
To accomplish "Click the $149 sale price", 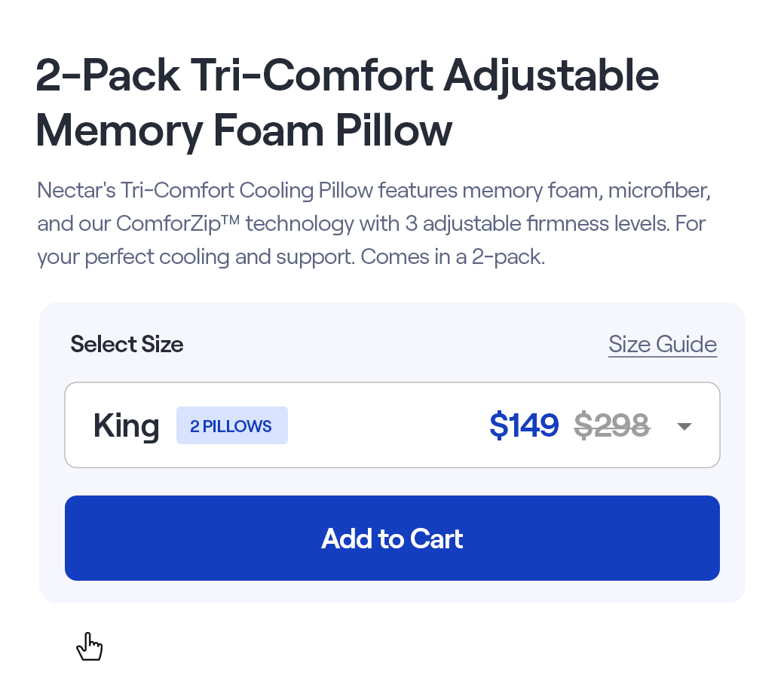I will point(524,425).
